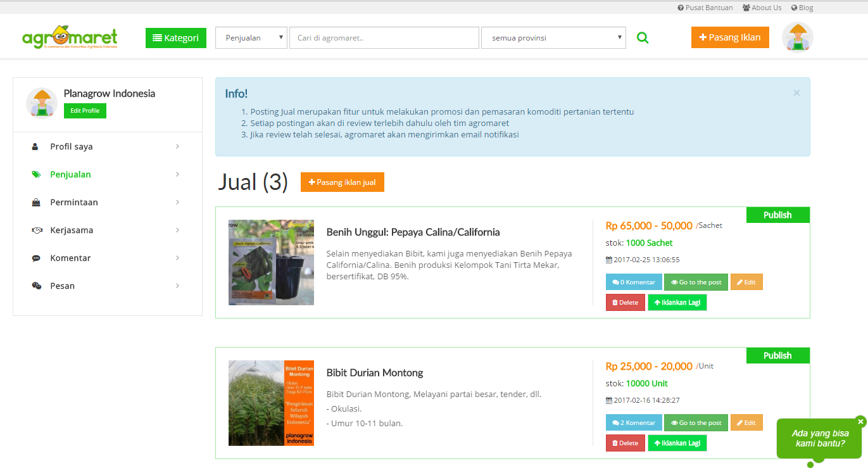Screen dimensions: 868x468
Task: Open the semua provinsi dropdown
Action: (x=553, y=38)
